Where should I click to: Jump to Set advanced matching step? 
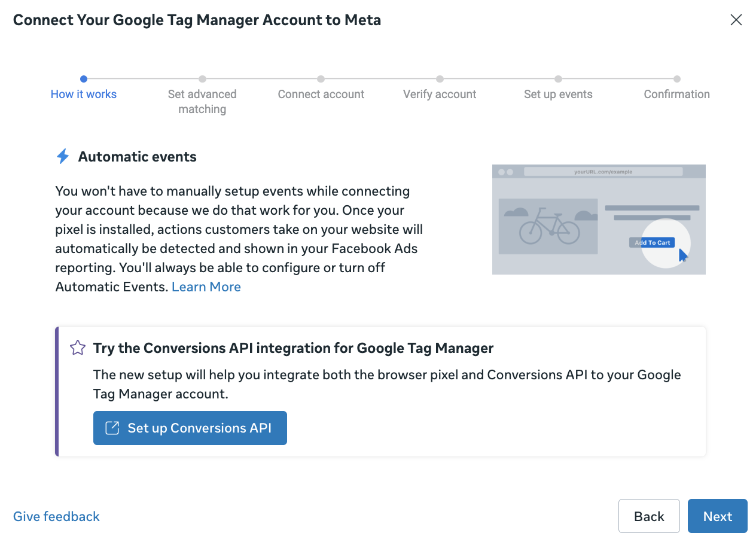202,101
